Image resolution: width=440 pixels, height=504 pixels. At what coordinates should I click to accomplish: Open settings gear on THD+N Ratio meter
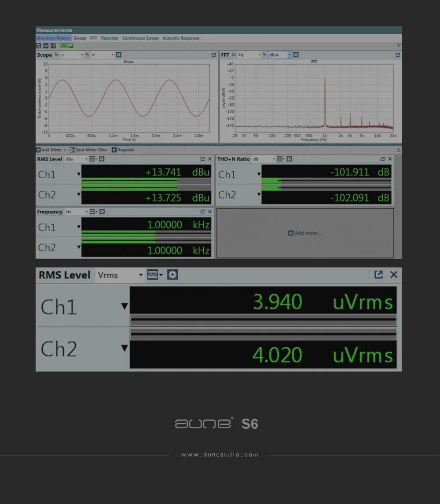click(289, 159)
